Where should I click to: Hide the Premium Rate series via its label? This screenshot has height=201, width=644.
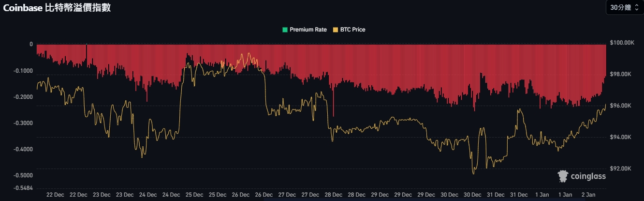308,30
